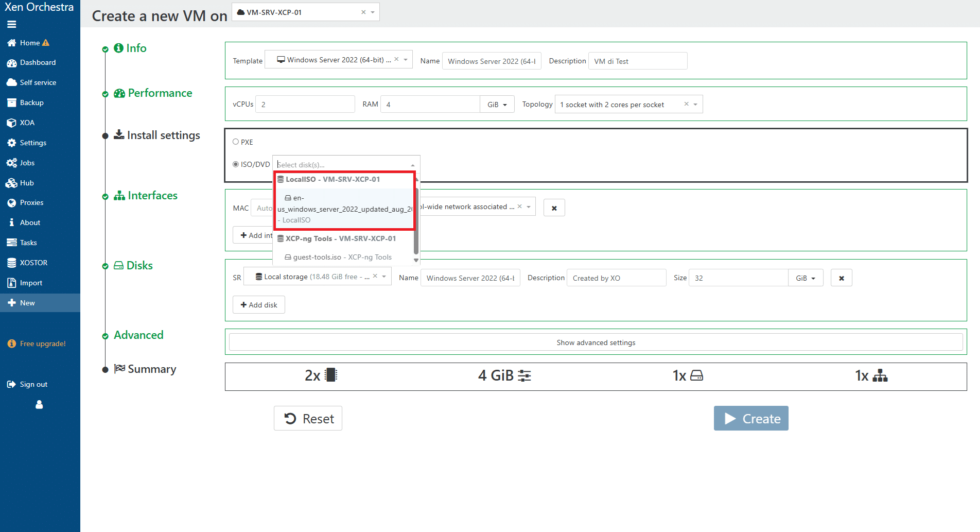Edit the disk Description field
This screenshot has width=980, height=532.
pos(617,278)
